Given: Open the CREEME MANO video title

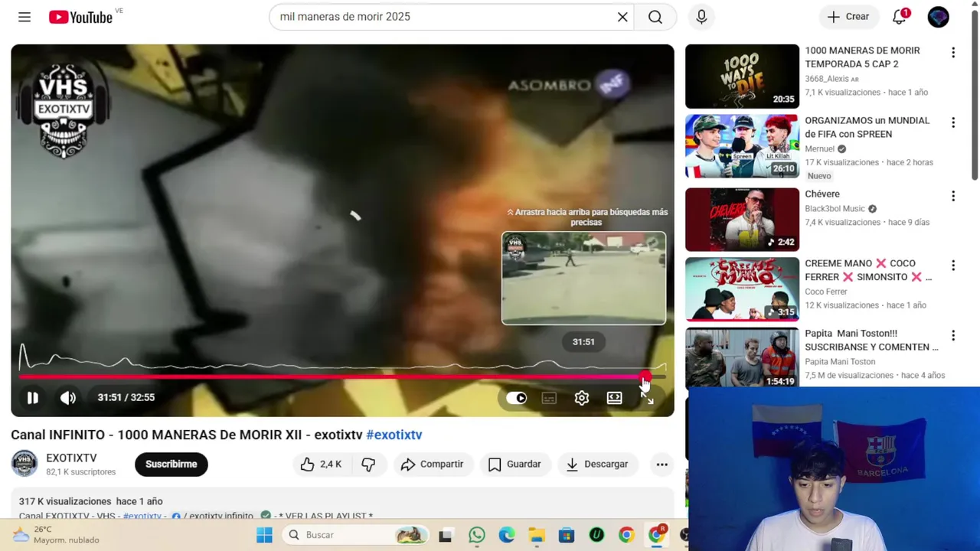Looking at the screenshot, I should (x=868, y=270).
